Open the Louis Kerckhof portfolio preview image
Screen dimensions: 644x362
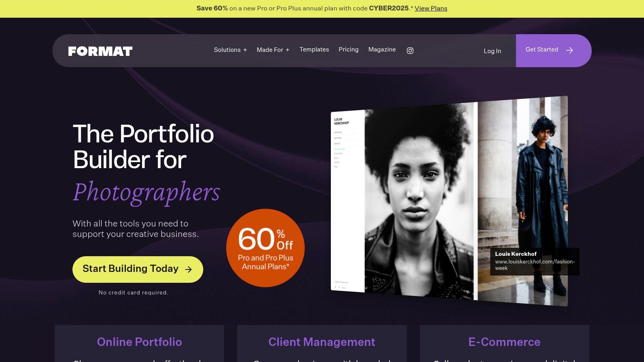point(449,201)
